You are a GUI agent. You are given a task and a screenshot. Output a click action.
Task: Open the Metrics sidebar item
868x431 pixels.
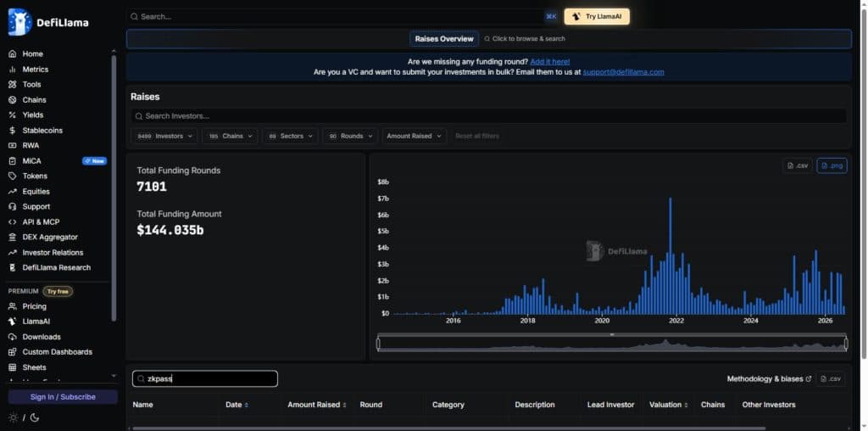coord(35,70)
